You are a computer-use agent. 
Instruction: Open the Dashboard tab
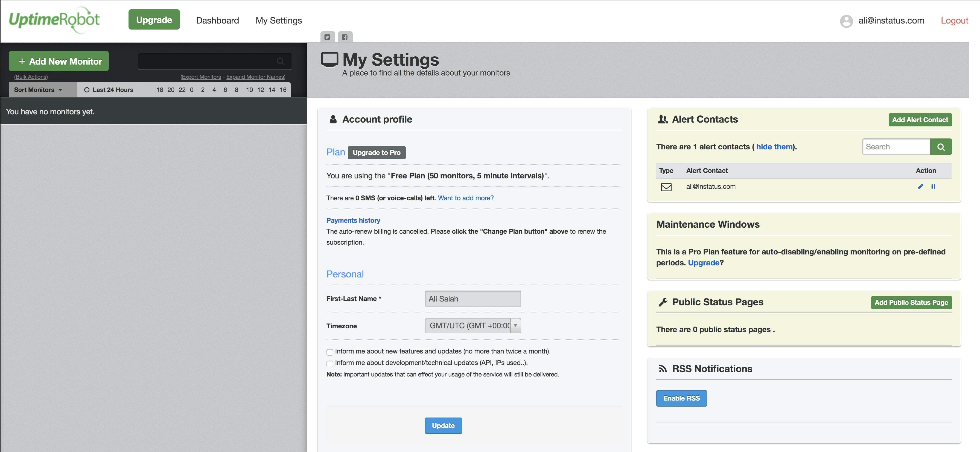point(217,19)
